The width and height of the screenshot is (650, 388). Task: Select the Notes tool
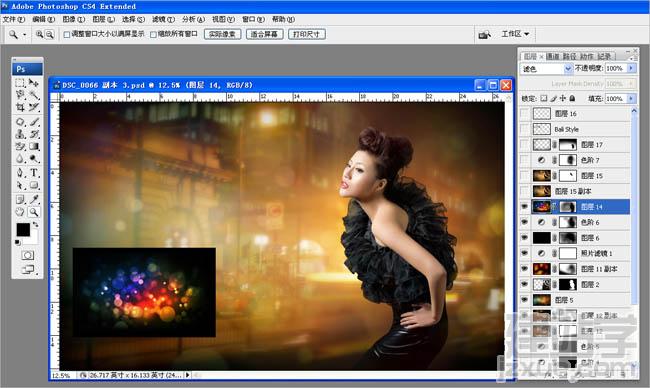click(20, 200)
